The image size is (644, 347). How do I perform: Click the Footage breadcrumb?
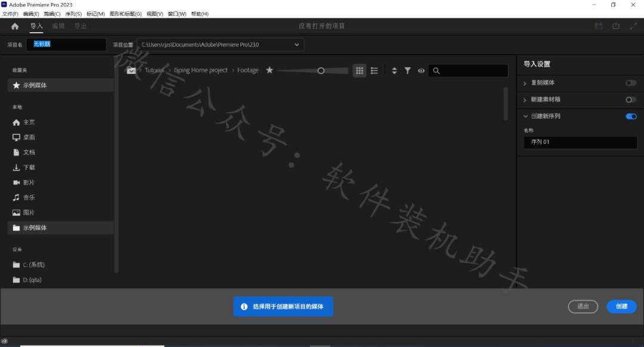[x=247, y=70]
